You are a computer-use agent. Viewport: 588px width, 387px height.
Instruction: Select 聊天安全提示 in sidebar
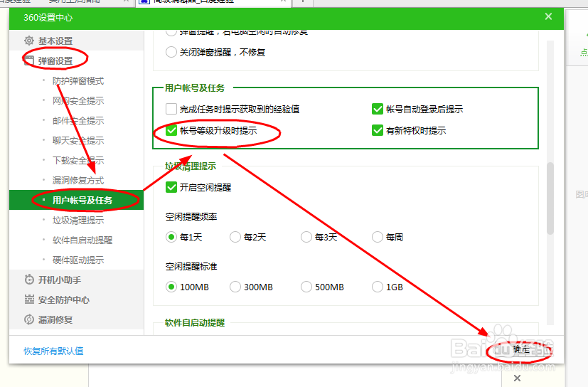pyautogui.click(x=78, y=140)
